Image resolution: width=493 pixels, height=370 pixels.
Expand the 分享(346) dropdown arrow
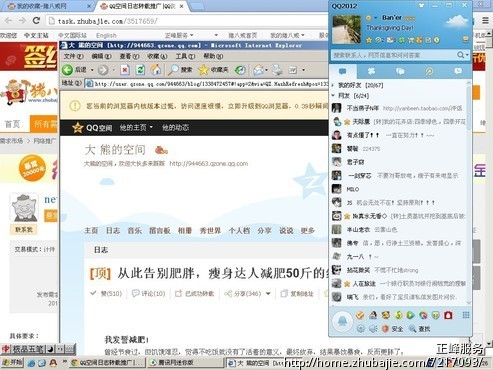(268, 294)
